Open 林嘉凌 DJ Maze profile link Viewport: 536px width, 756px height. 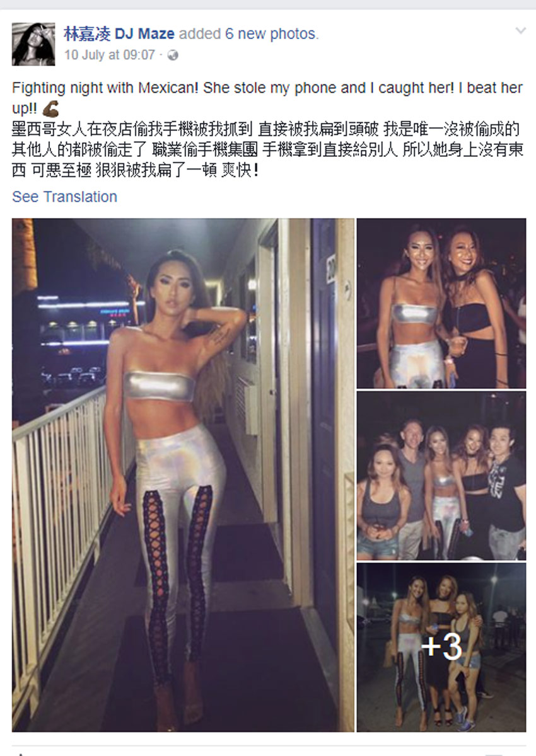119,34
